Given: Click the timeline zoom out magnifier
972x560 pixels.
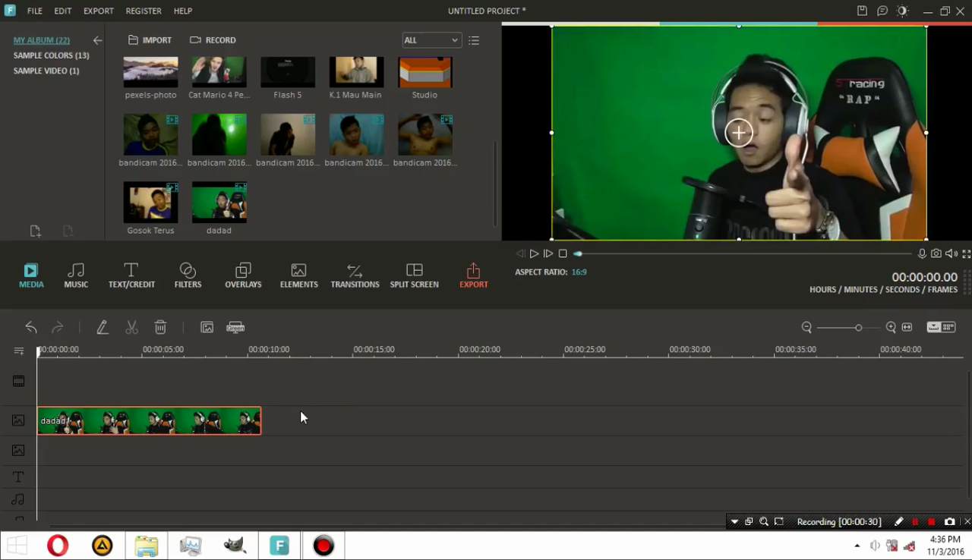Looking at the screenshot, I should click(x=806, y=328).
